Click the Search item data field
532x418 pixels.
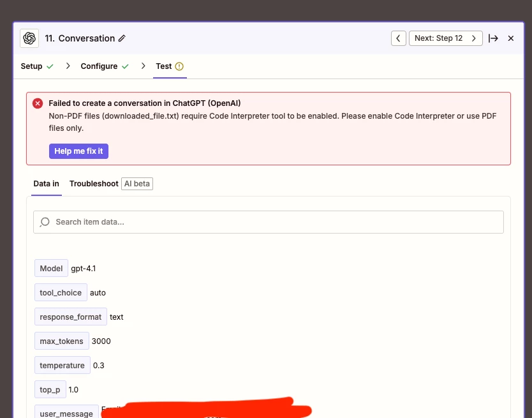269,222
